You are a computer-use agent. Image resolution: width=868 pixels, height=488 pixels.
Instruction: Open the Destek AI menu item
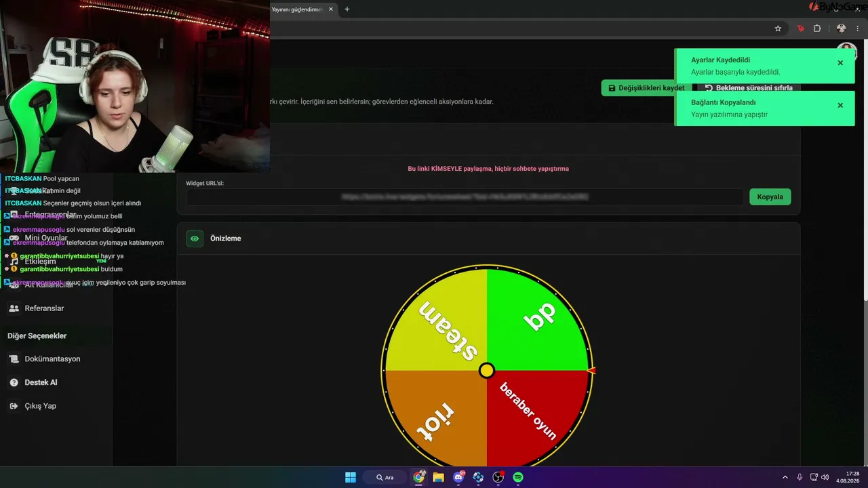[41, 383]
